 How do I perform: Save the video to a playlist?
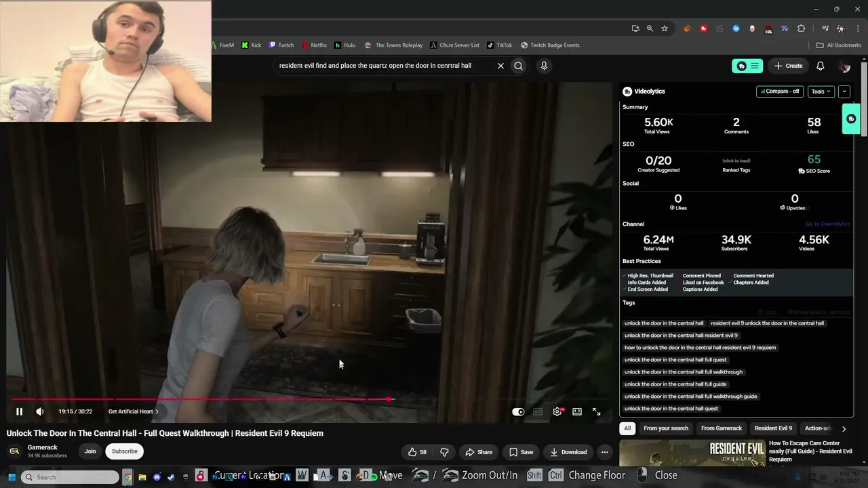point(521,452)
